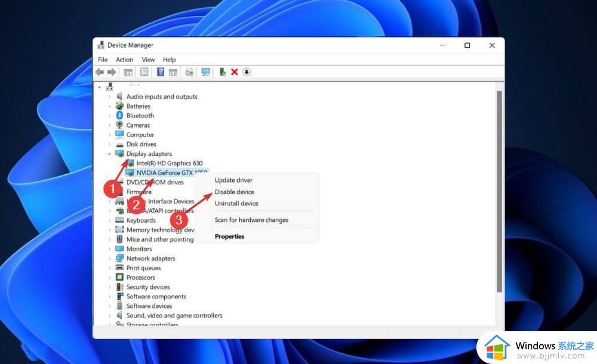Viewport: 597px width, 364px height.
Task: Open the Action menu
Action: 124,60
